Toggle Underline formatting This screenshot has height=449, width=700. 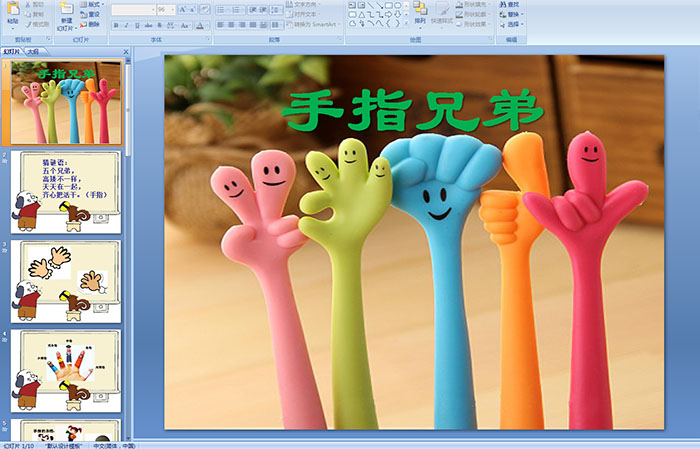click(x=137, y=25)
